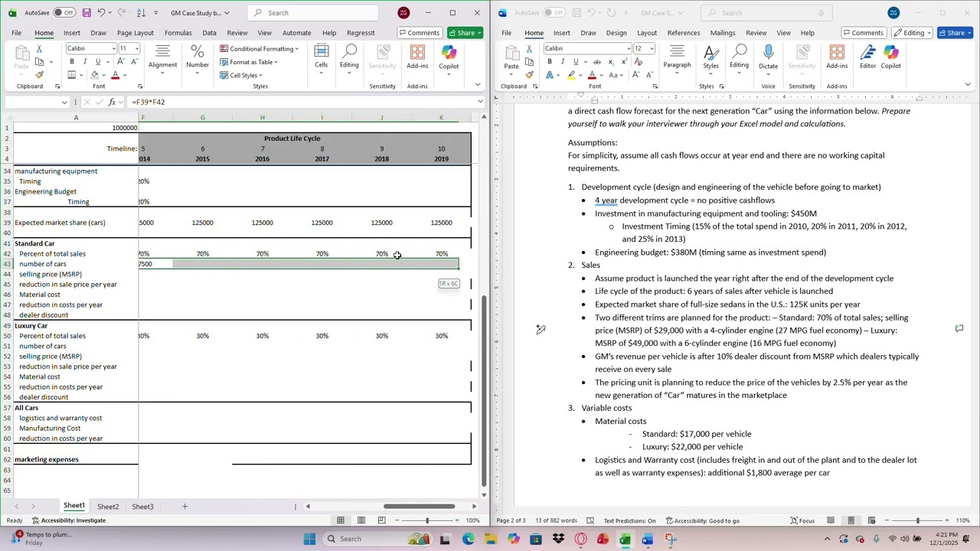980x551 pixels.
Task: Open the Editor pane in Word
Action: (x=867, y=57)
